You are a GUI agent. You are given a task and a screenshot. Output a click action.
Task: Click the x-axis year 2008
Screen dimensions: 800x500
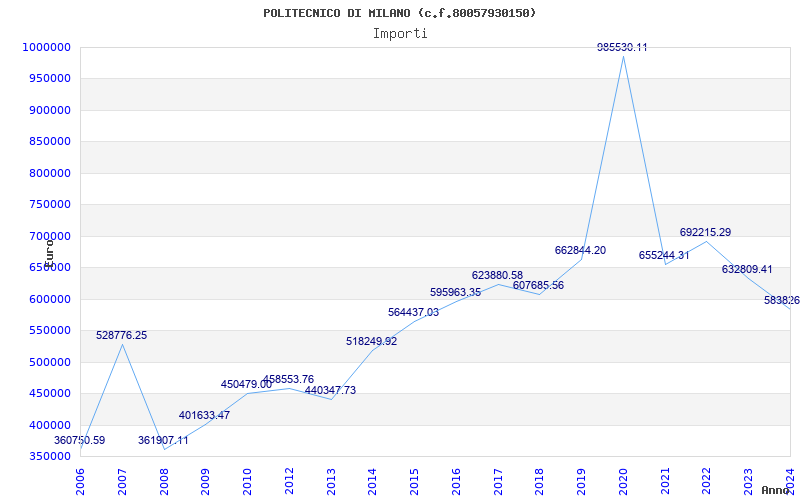(164, 482)
